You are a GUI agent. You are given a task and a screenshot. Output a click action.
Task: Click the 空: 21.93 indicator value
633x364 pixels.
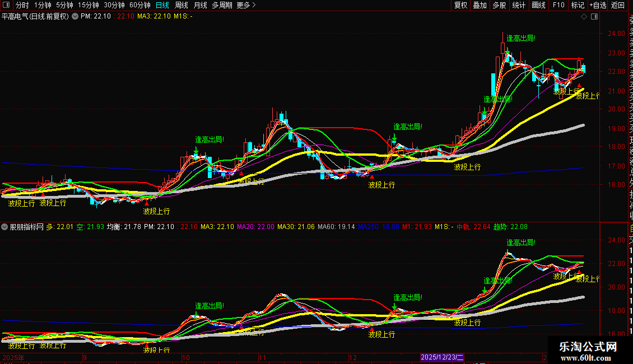(90, 227)
